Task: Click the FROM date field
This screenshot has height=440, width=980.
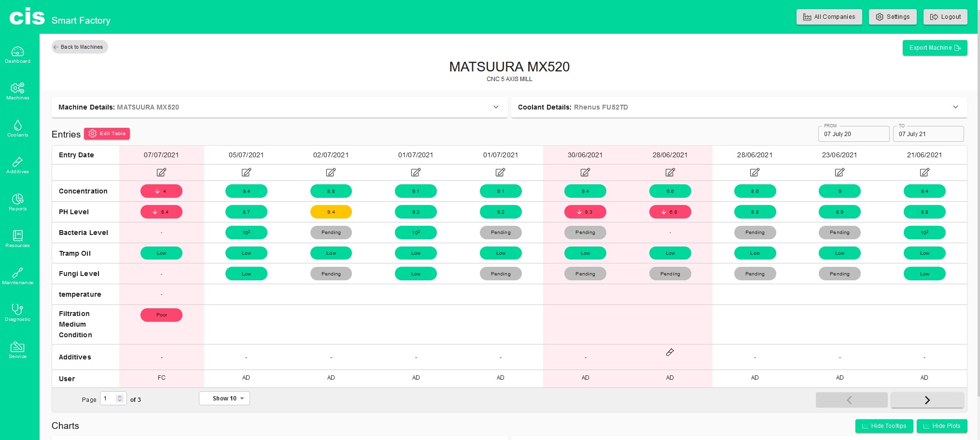Action: 853,134
